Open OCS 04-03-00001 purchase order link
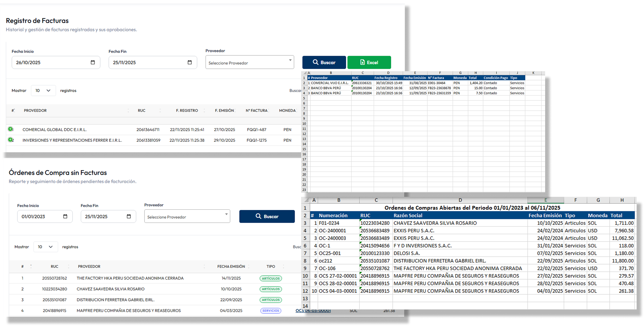Viewport: 644px width, 326px height. 313,311
